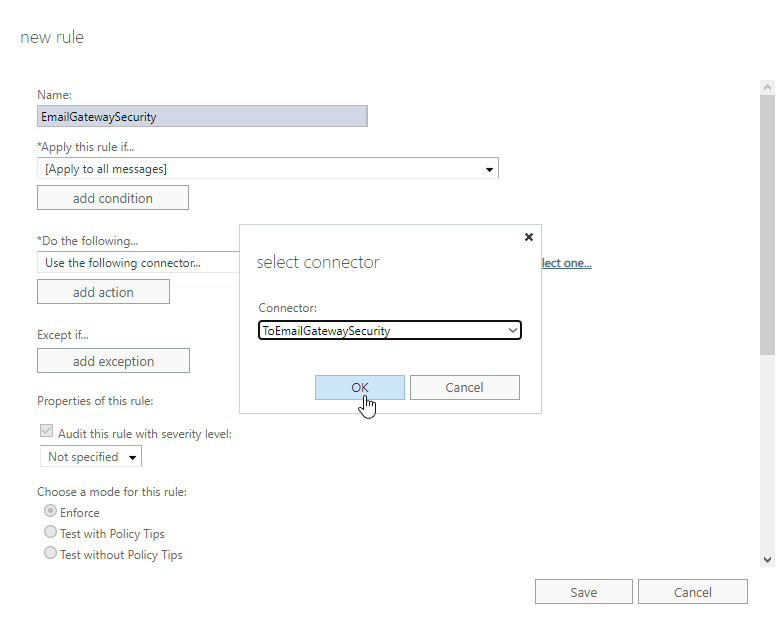Cancel the new rule form
The image size is (780, 637).
692,592
